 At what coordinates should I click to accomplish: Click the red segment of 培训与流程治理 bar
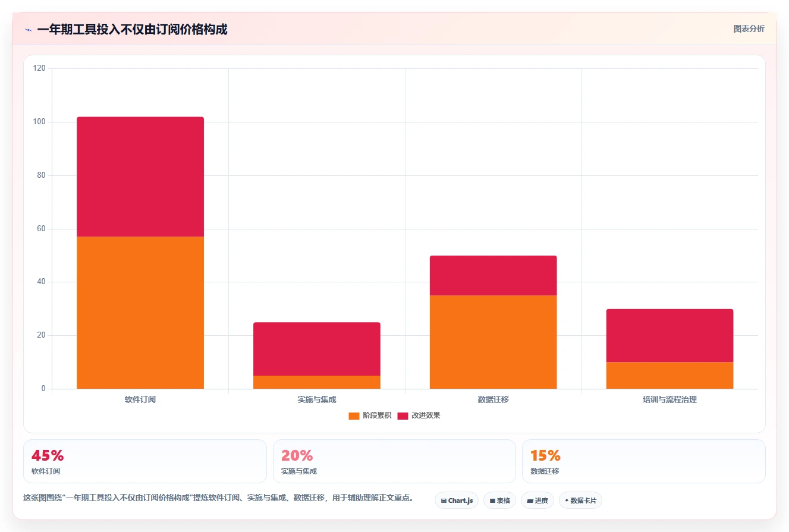pos(669,336)
